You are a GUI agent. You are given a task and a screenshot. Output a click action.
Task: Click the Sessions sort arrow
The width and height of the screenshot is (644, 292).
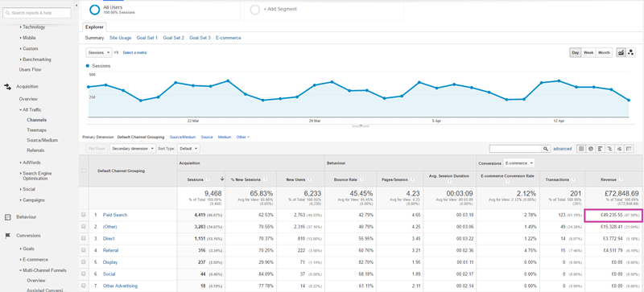(222, 179)
